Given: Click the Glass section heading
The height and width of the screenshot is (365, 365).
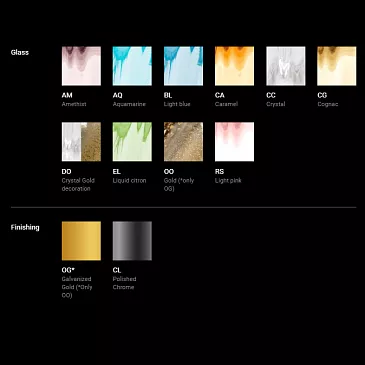Looking at the screenshot, I should click(20, 52).
